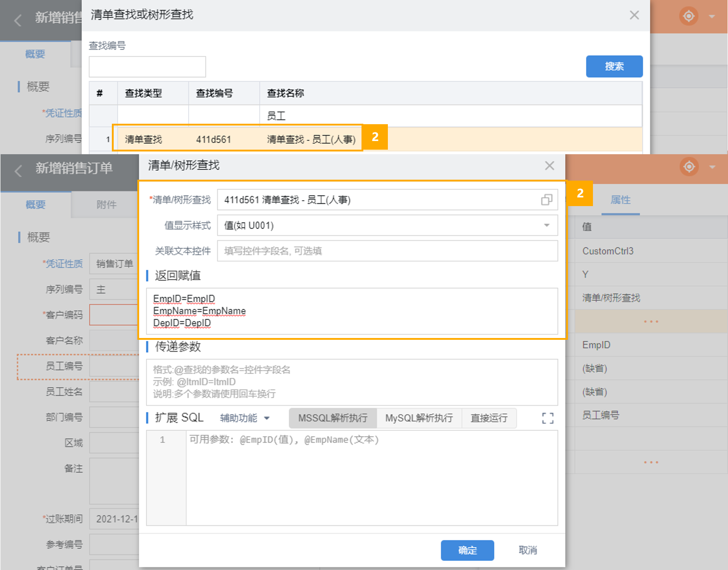Image resolution: width=728 pixels, height=570 pixels.
Task: Confirm with the 确定 button
Action: (x=467, y=550)
